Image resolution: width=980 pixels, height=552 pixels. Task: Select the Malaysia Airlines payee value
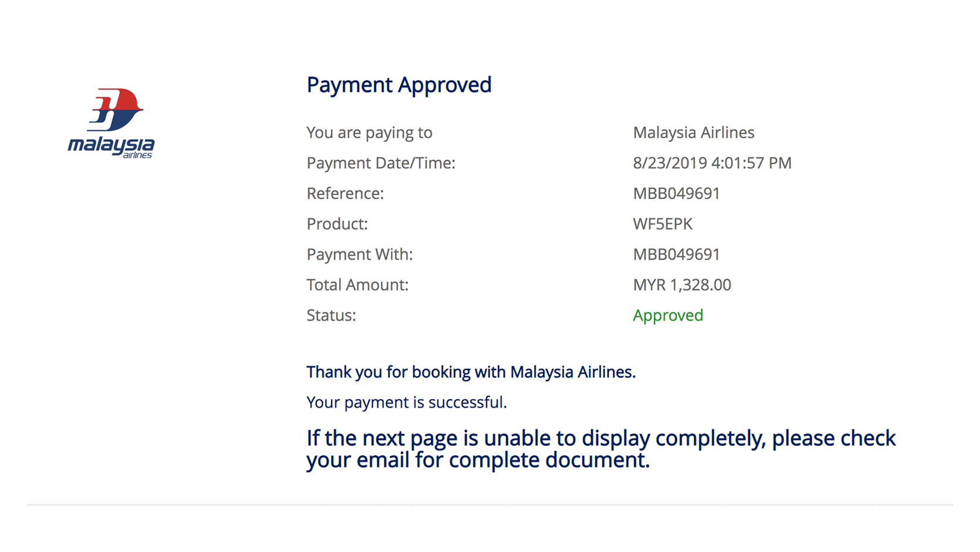click(693, 133)
